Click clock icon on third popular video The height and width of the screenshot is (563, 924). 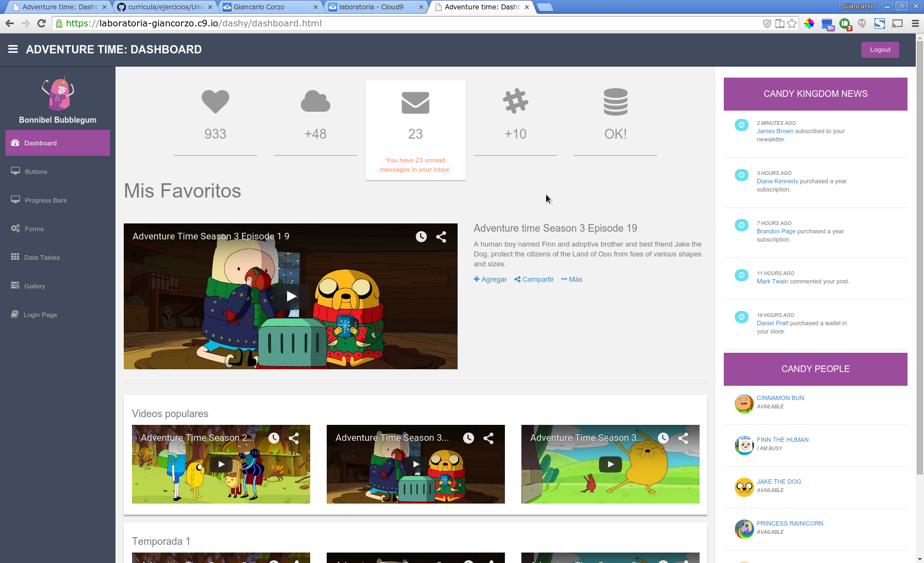tap(663, 438)
